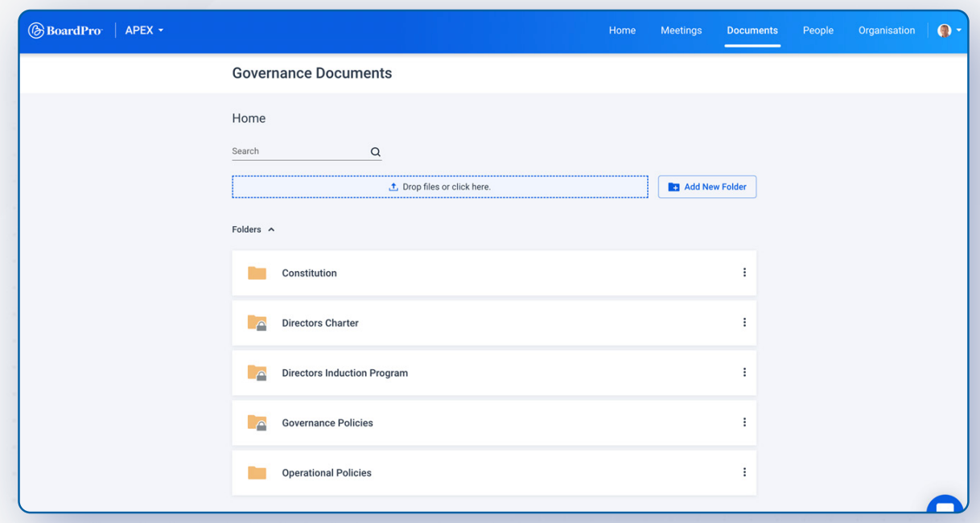Open the three-dot menu for Operational Policies

click(744, 472)
